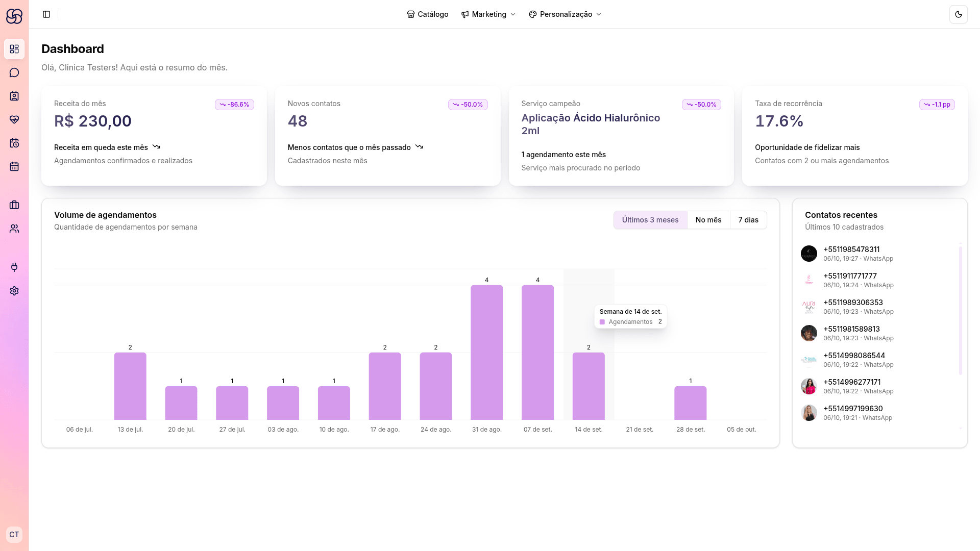Screen dimensions: 980x551
Task: Open the briefcase services sidebar icon
Action: click(x=14, y=205)
